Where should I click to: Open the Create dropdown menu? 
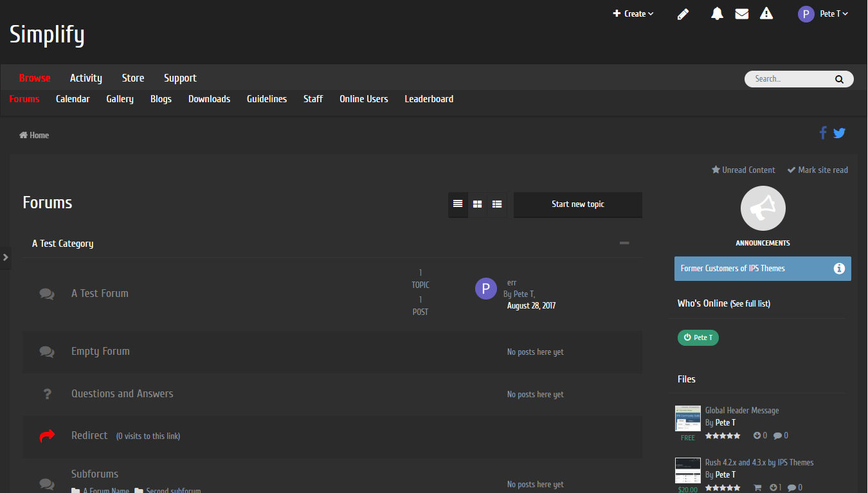pos(633,13)
